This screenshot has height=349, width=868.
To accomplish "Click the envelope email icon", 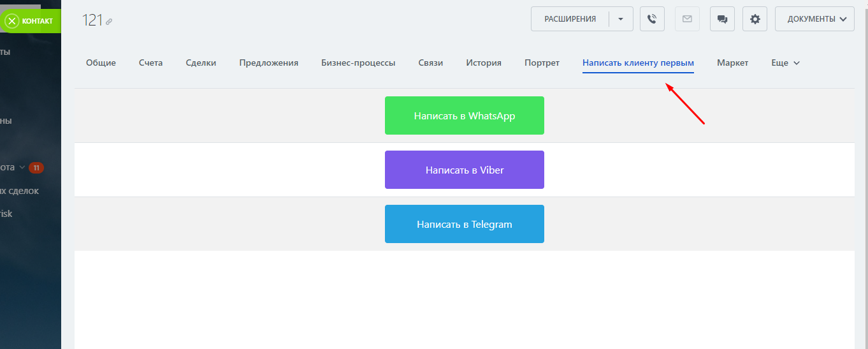I will (x=687, y=19).
